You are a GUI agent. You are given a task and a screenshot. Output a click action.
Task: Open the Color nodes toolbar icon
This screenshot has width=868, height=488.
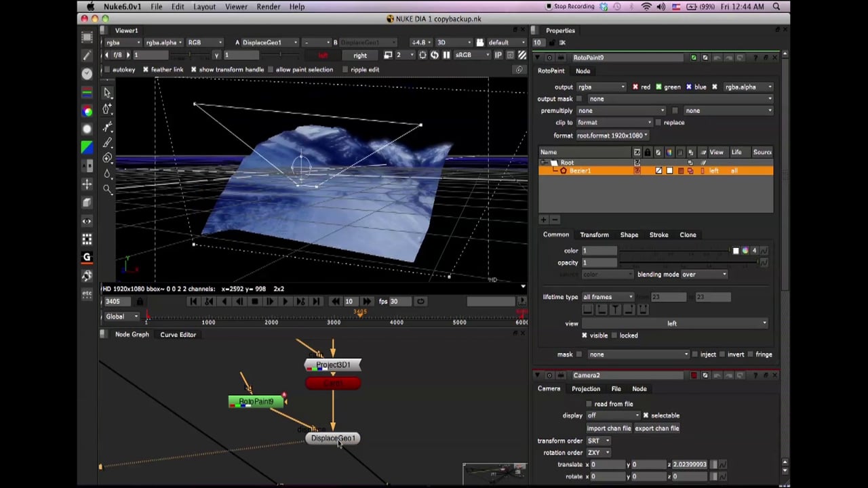[x=87, y=111]
